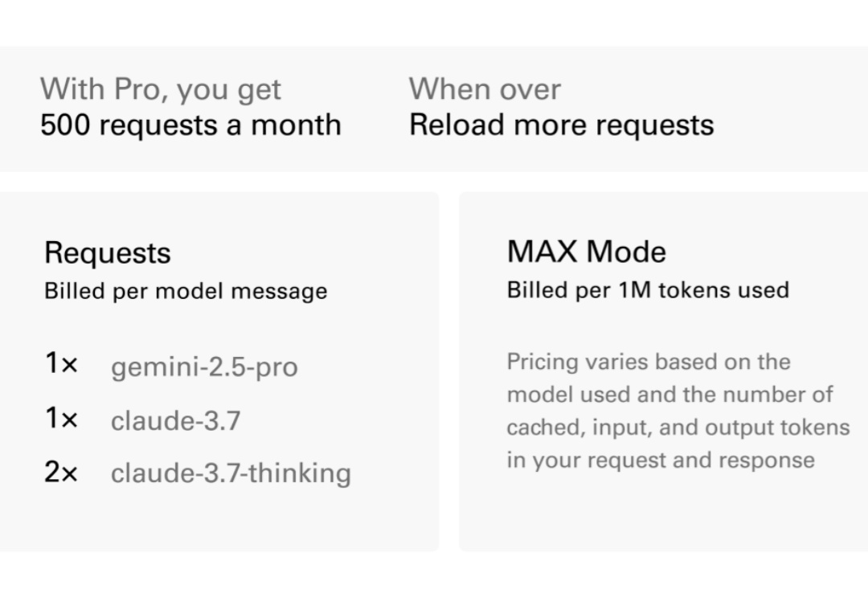Click the 1× multiplier beside gemini-2.5-pro
Viewport: 868px width, 598px height.
pos(61,363)
